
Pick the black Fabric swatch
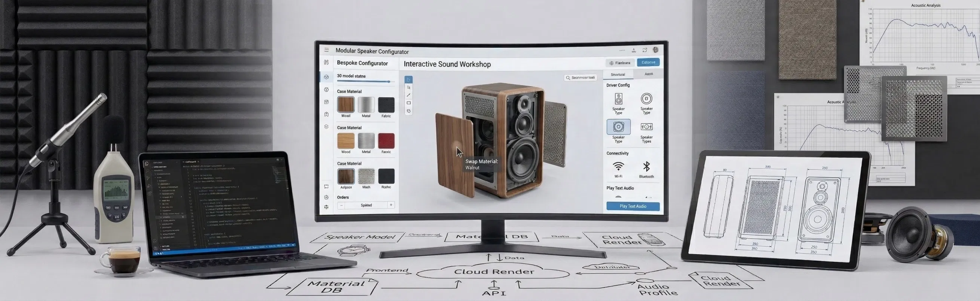tap(386, 105)
